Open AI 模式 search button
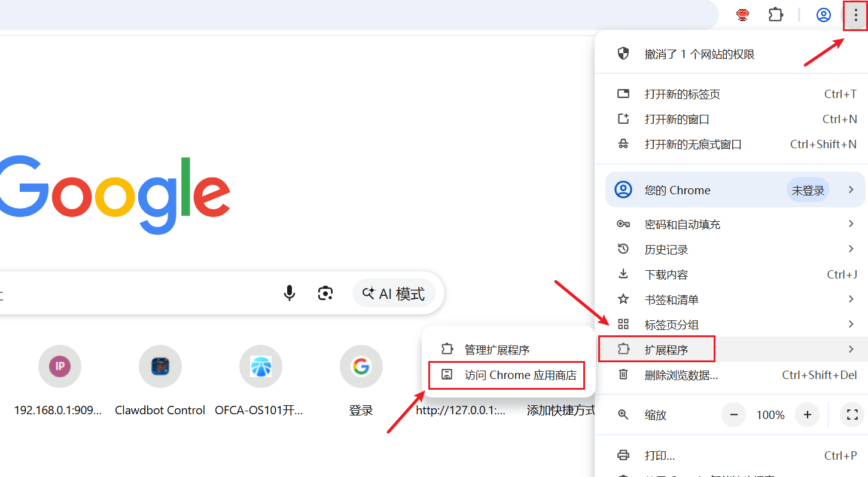This screenshot has width=868, height=477. [x=394, y=293]
